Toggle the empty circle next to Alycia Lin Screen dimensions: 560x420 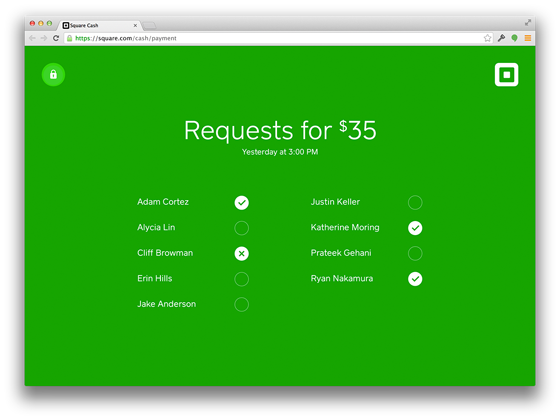pos(242,228)
